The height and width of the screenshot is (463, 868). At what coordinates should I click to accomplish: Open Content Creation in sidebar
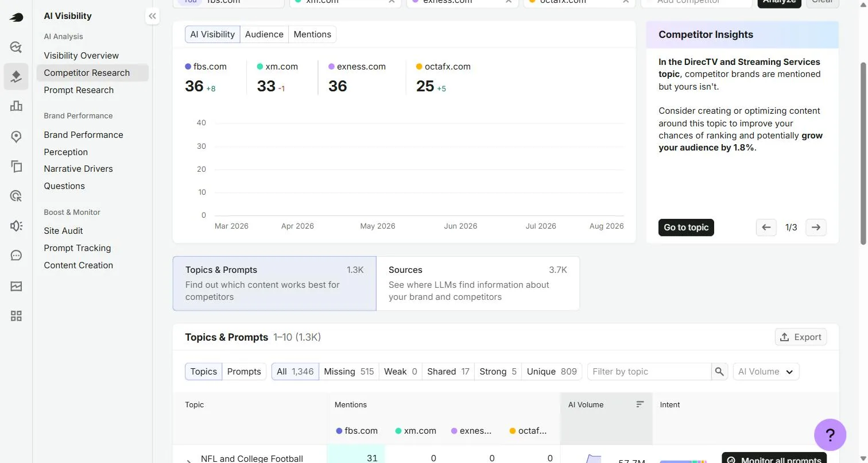(x=78, y=265)
